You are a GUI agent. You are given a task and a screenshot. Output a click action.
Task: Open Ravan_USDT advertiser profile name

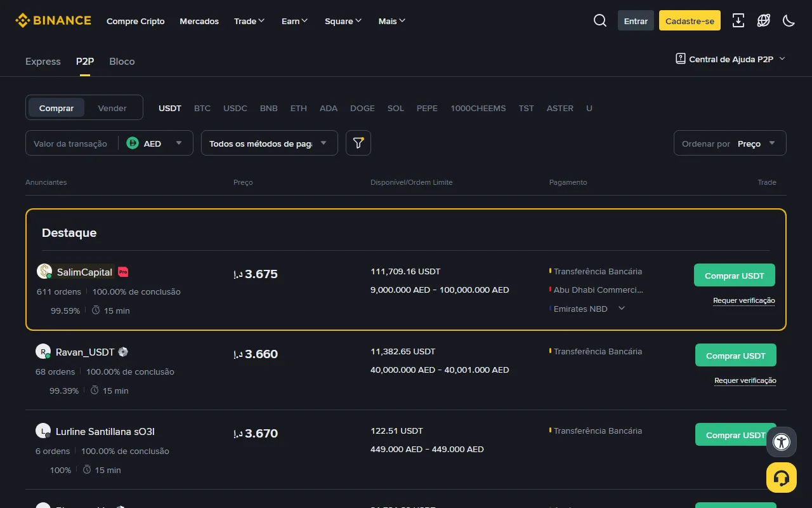[x=85, y=352]
